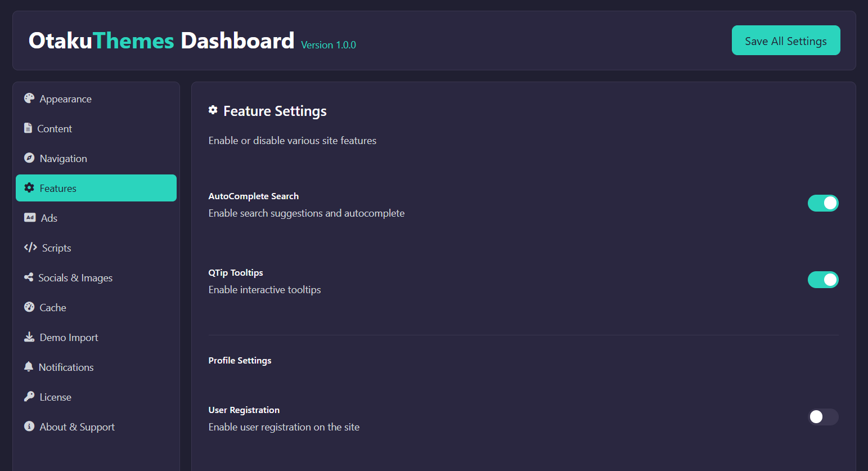
Task: Select the palette icon beside Appearance
Action: [29, 98]
